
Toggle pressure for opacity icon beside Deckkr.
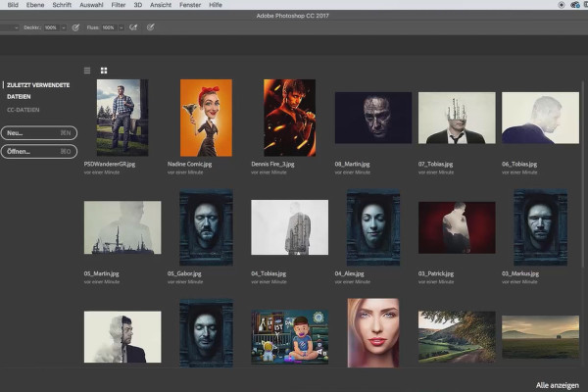click(x=75, y=27)
